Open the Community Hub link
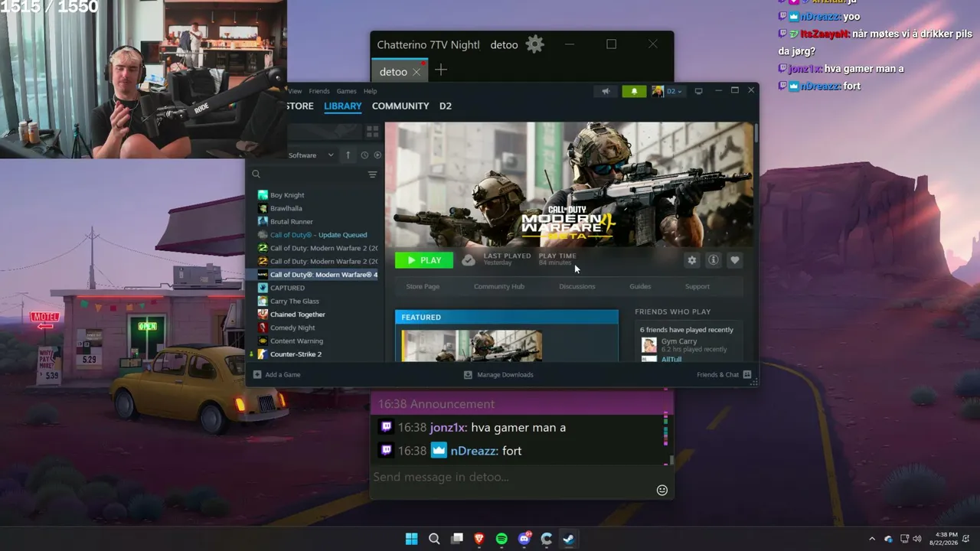980x551 pixels. (499, 287)
